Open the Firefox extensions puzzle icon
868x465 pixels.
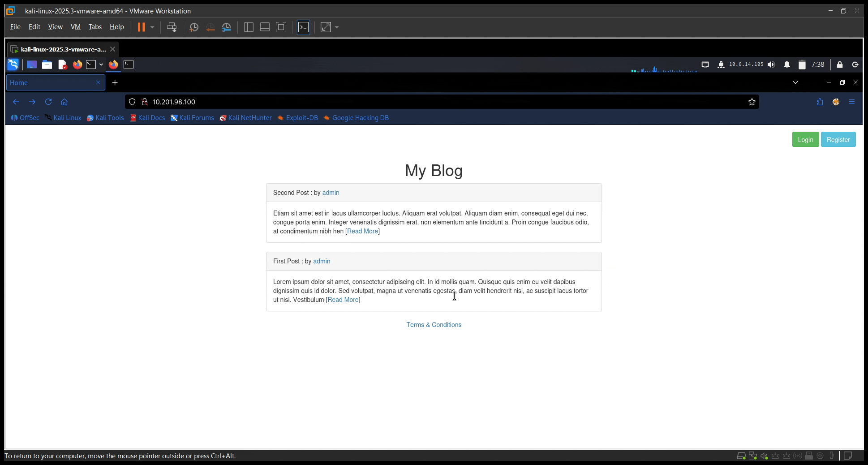(819, 102)
